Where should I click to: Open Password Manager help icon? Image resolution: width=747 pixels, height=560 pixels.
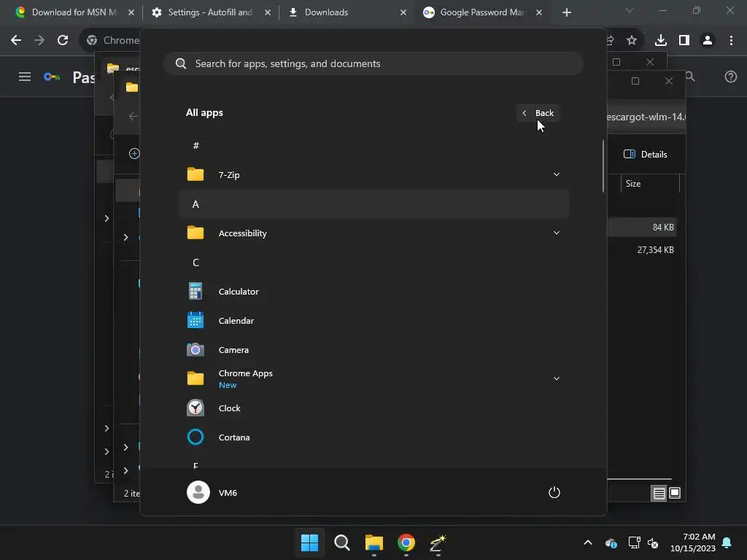click(x=731, y=77)
